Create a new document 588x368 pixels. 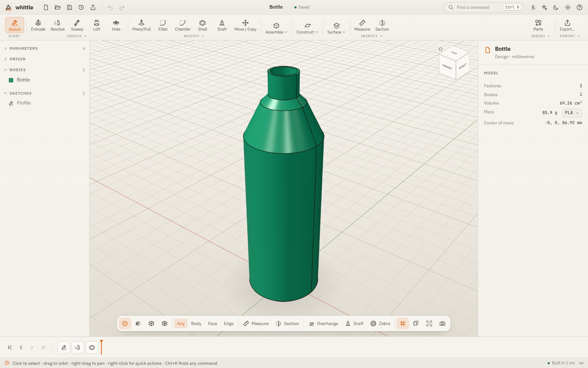46,7
